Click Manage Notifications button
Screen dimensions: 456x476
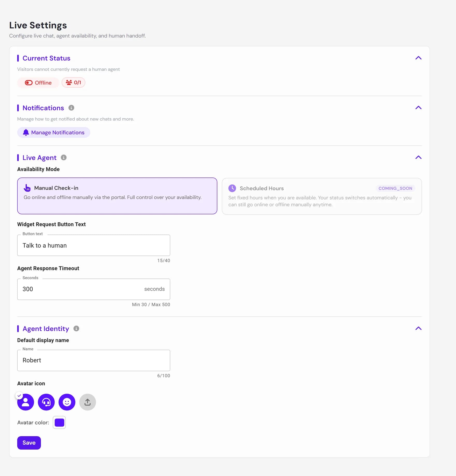(54, 132)
